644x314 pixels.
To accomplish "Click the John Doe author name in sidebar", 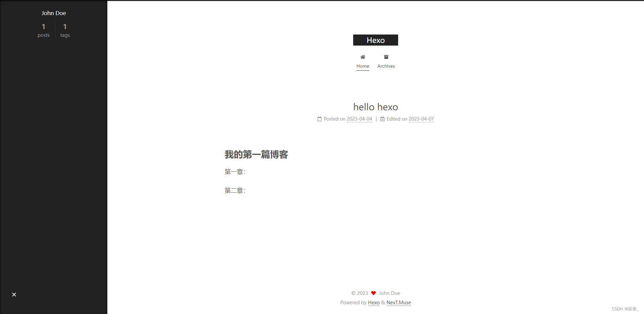I will tap(54, 13).
